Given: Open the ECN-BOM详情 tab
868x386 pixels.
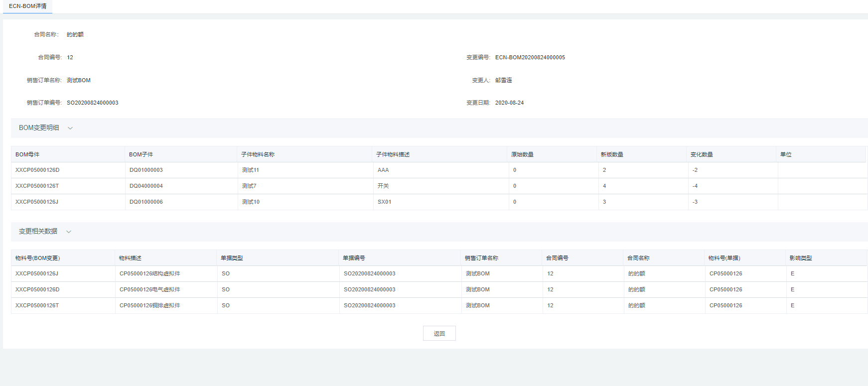Looking at the screenshot, I should pos(27,6).
